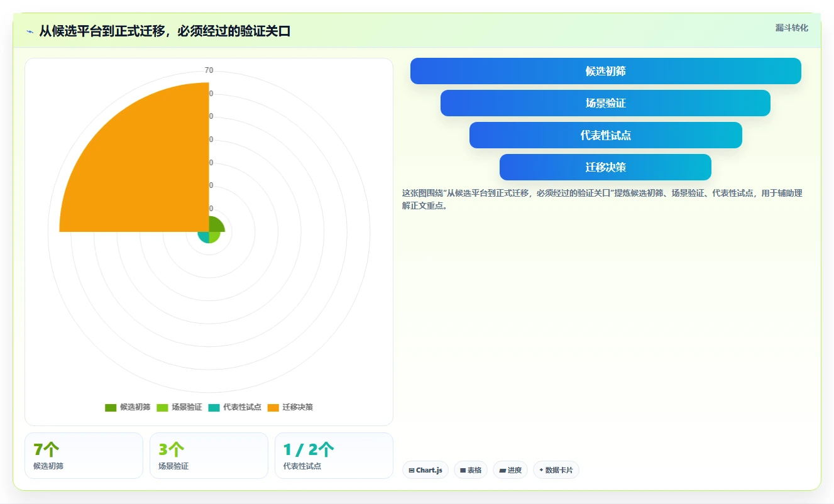The image size is (834, 504).
Task: Click the teal 代表性试点 chart segment
Action: coord(204,236)
